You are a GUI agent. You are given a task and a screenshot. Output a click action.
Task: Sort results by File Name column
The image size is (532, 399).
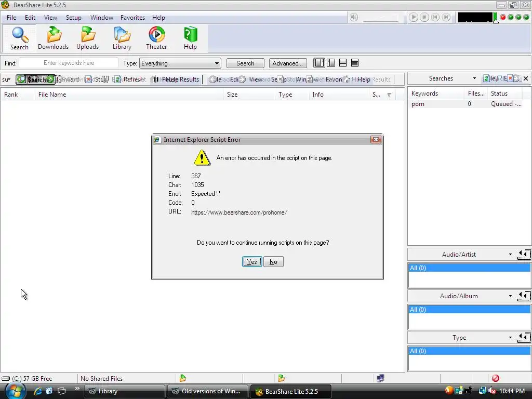point(129,95)
